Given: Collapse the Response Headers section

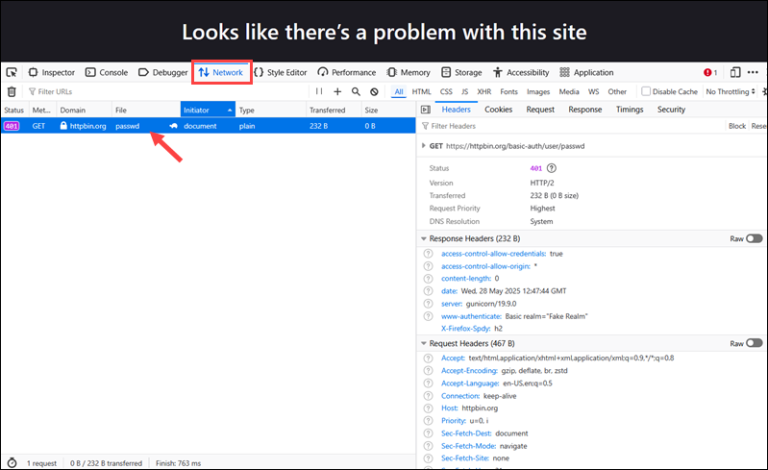Looking at the screenshot, I should 424,238.
